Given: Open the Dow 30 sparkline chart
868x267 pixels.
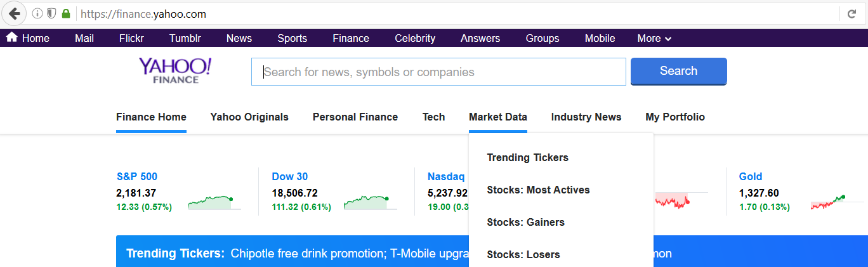Looking at the screenshot, I should click(367, 202).
